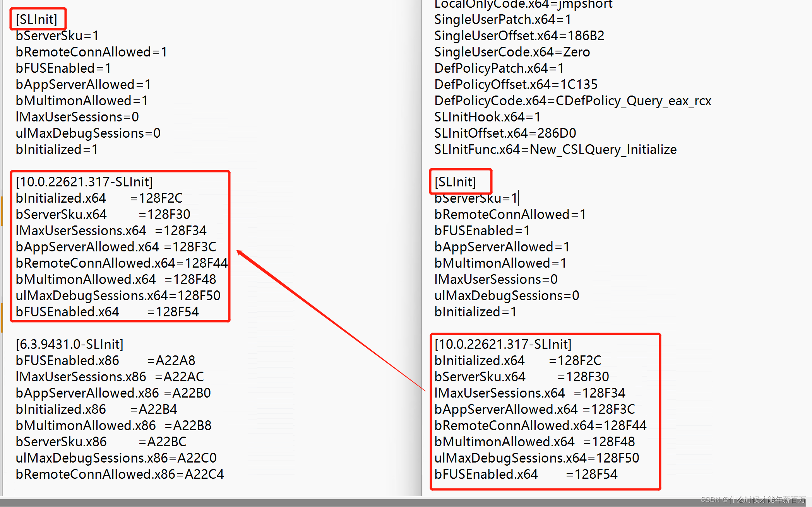This screenshot has width=812, height=507.
Task: Click the SingleUserPatch.x64=1 line
Action: point(502,19)
